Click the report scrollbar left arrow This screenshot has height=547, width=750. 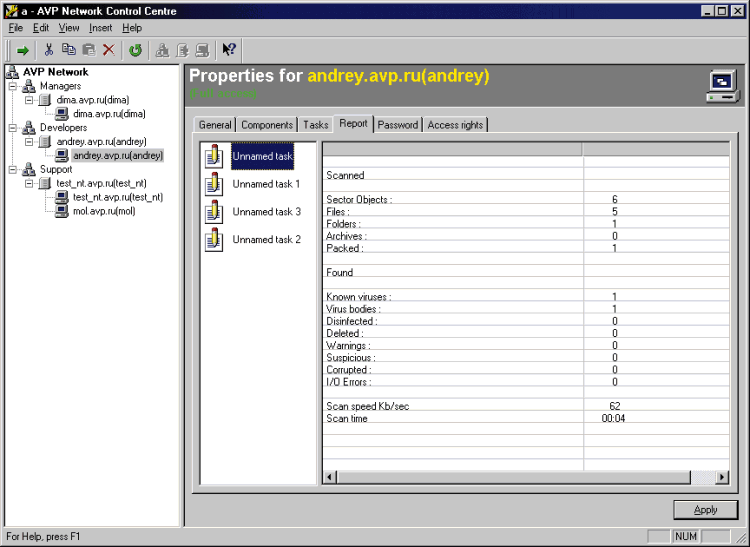tap(330, 477)
